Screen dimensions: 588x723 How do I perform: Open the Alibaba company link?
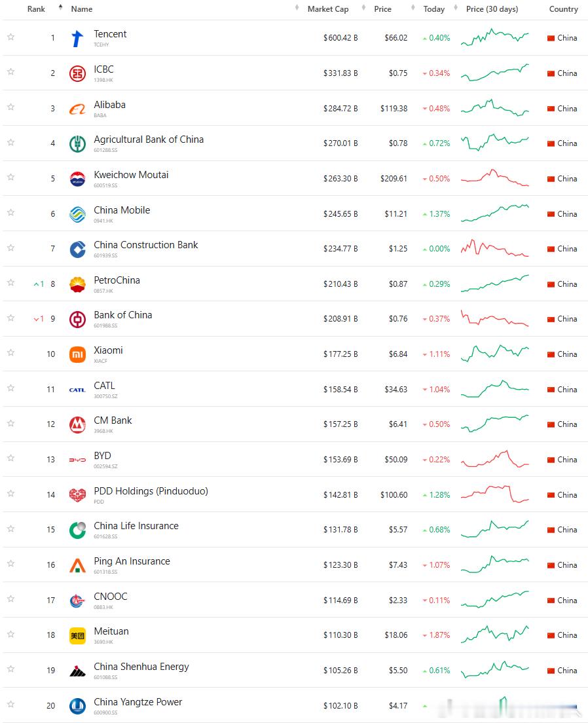pos(109,105)
